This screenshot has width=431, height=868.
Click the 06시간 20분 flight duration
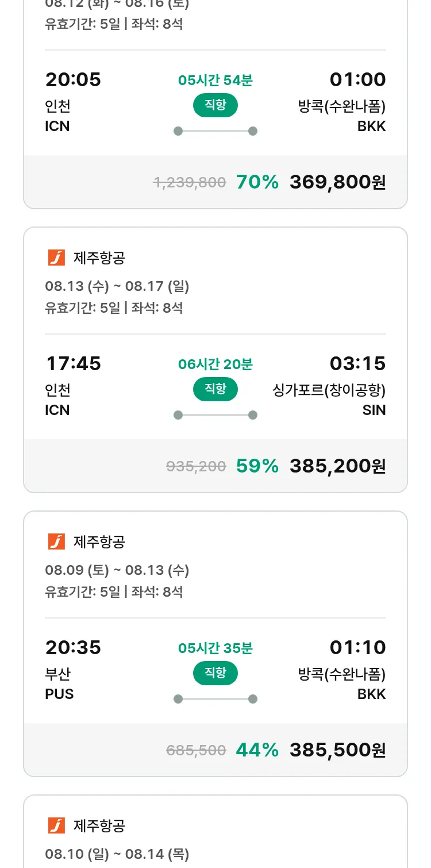(x=215, y=364)
